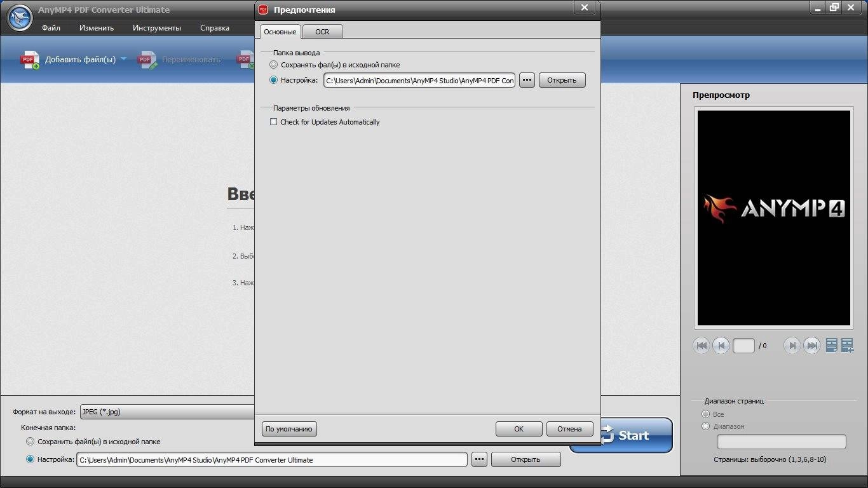Open the Инструменты menu
The width and height of the screenshot is (868, 488).
pyautogui.click(x=157, y=28)
